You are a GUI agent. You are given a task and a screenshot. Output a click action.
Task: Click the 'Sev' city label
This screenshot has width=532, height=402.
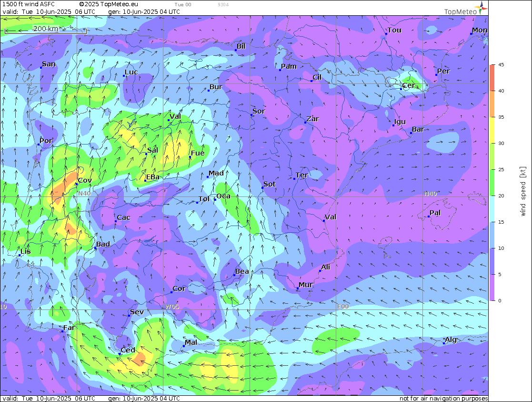(x=137, y=312)
